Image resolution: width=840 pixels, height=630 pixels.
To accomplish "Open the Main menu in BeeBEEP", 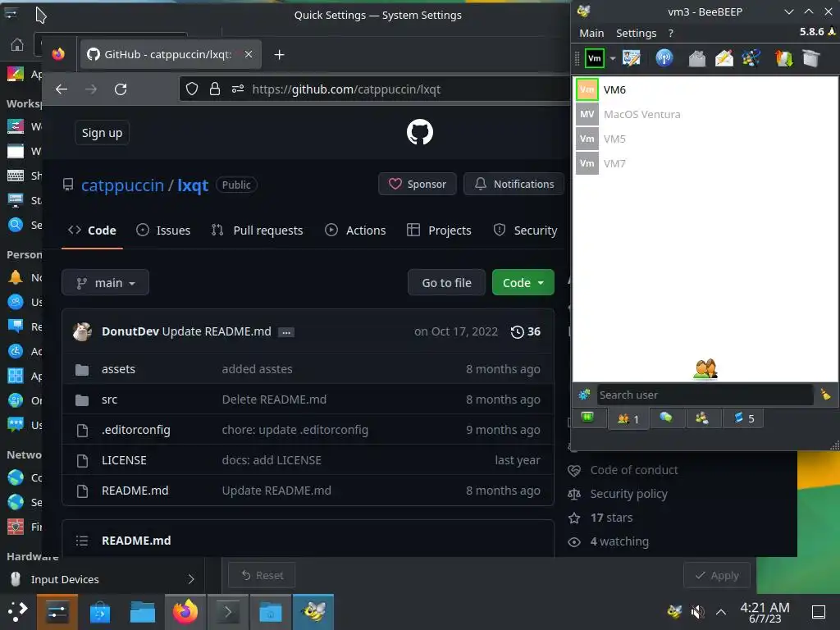I will (591, 33).
